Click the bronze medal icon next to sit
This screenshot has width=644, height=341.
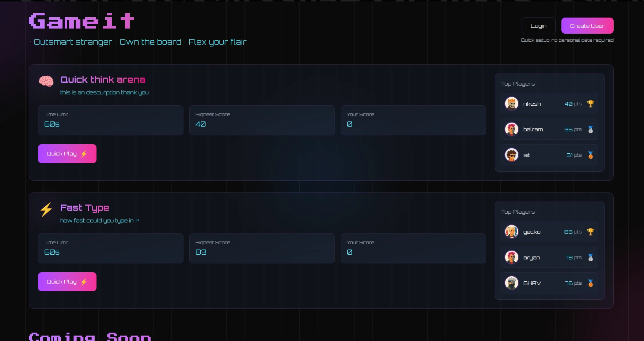[590, 155]
